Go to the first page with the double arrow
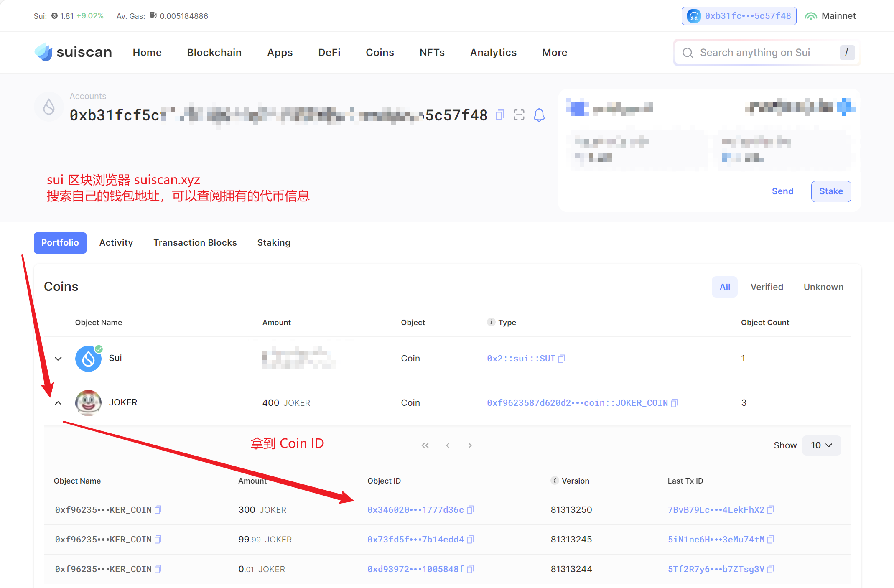The image size is (894, 588). click(425, 445)
